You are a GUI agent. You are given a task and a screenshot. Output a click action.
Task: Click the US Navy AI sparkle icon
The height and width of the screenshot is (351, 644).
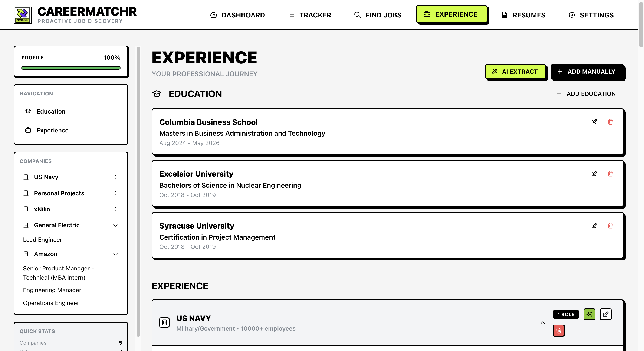pos(589,314)
